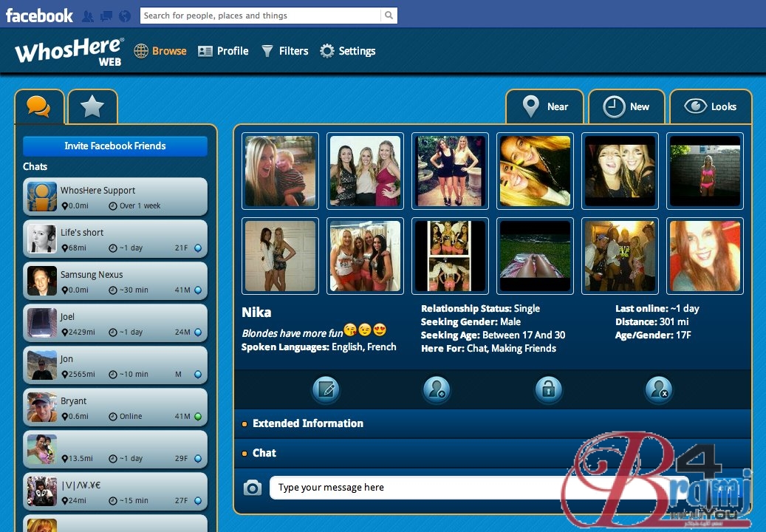Open Facebook messages icon in top bar
The width and height of the screenshot is (766, 532).
tap(106, 16)
